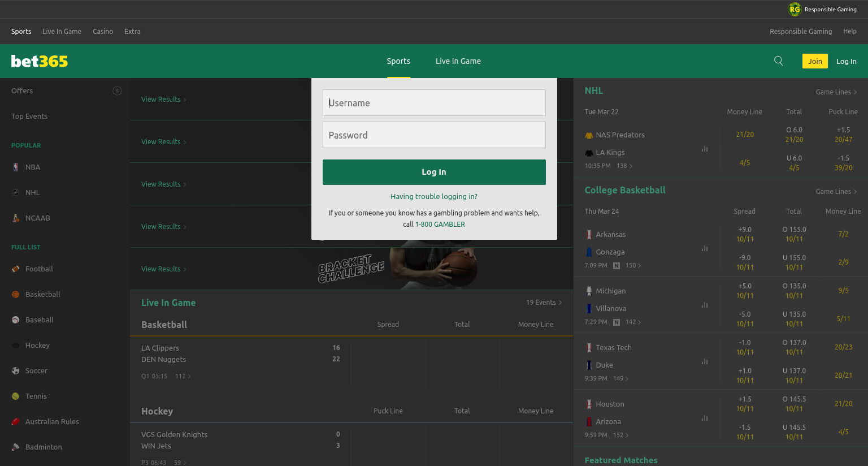Open Help link in top bar
868x466 pixels.
[850, 31]
